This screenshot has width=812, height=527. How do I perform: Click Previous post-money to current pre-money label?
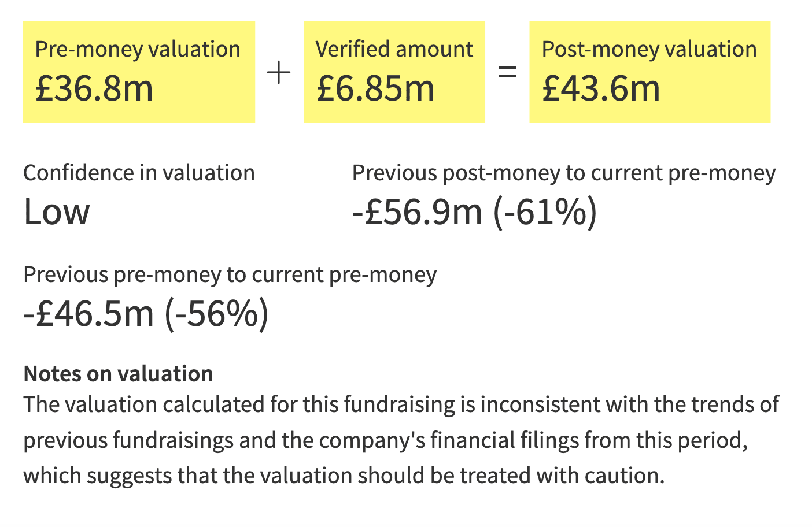(564, 173)
